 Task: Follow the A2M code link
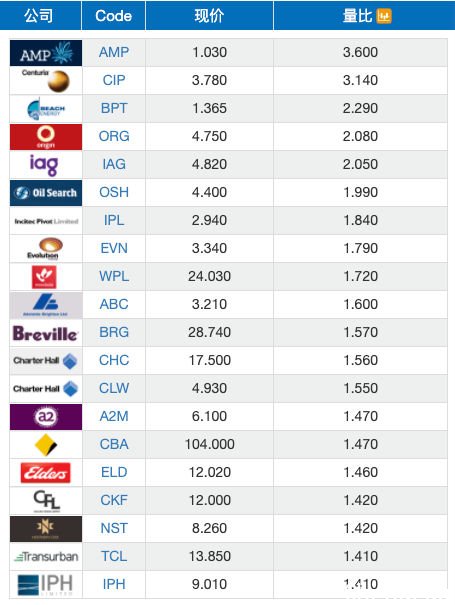[x=114, y=416]
